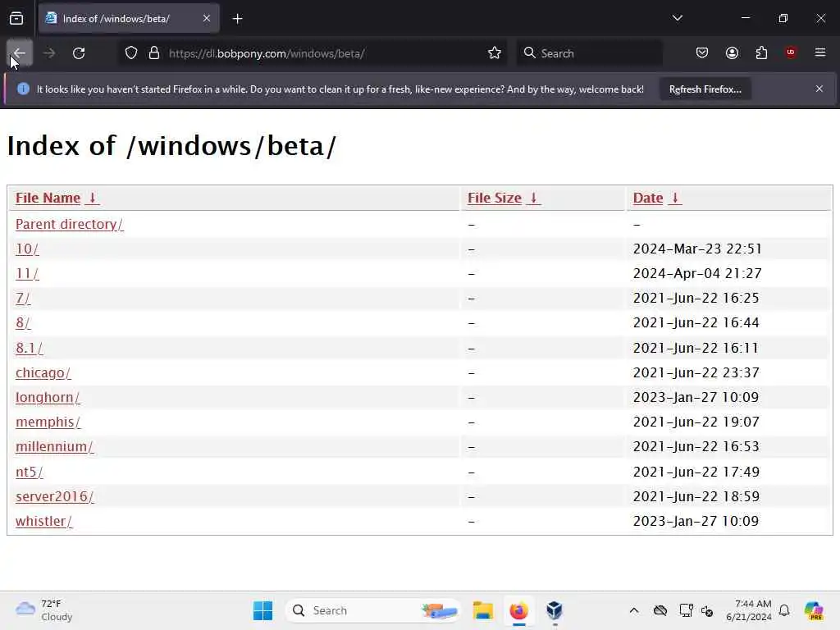Screen dimensions: 840x630
Task: Open the 8/ folder link
Action: coord(23,323)
